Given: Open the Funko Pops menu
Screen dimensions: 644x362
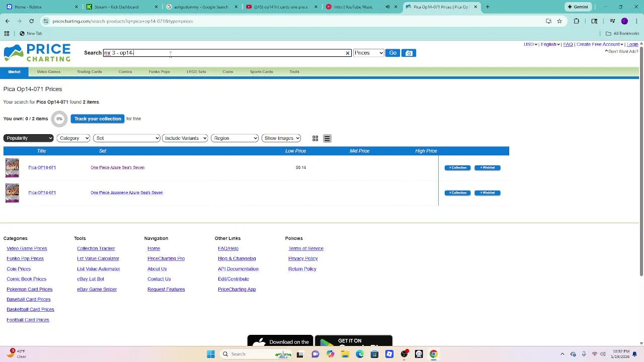Looking at the screenshot, I should 159,72.
